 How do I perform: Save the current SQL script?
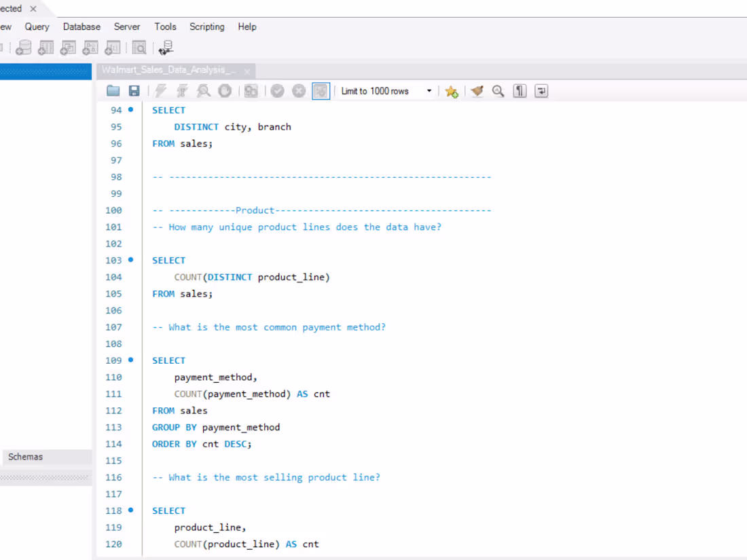point(134,90)
